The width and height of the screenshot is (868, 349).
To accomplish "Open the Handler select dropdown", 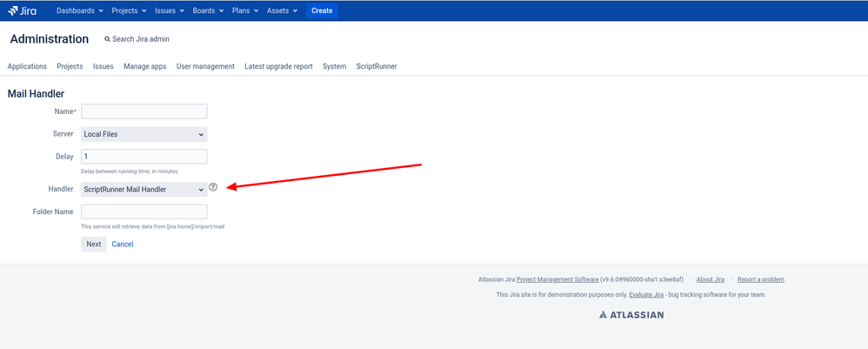I will click(144, 190).
